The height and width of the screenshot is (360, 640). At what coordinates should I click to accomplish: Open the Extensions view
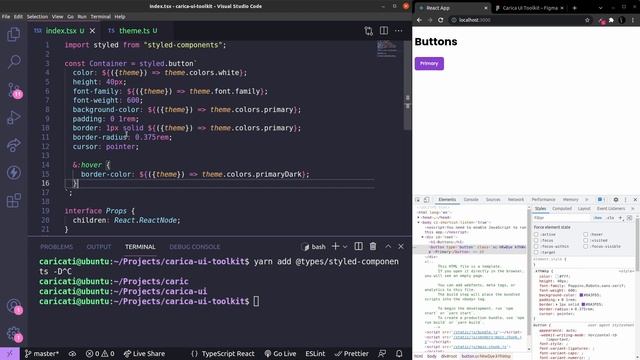click(13, 200)
